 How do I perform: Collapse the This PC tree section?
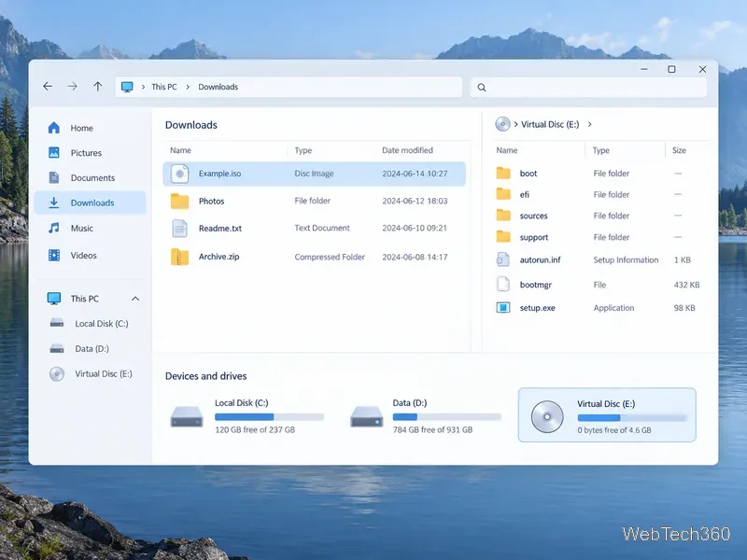(135, 299)
